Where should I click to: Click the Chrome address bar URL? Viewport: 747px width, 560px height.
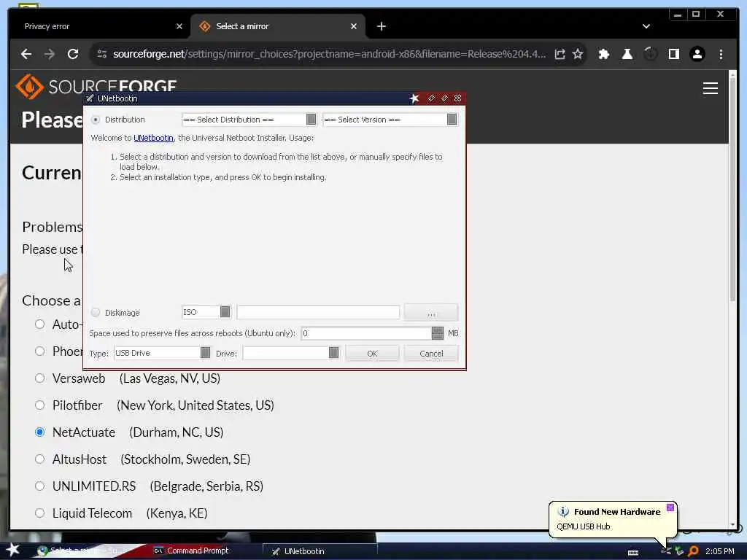tap(329, 54)
